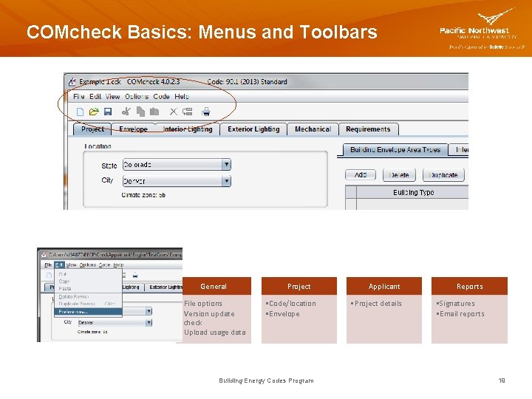
Task: Expand State dropdown arrow showing Colorado
Action: [226, 165]
